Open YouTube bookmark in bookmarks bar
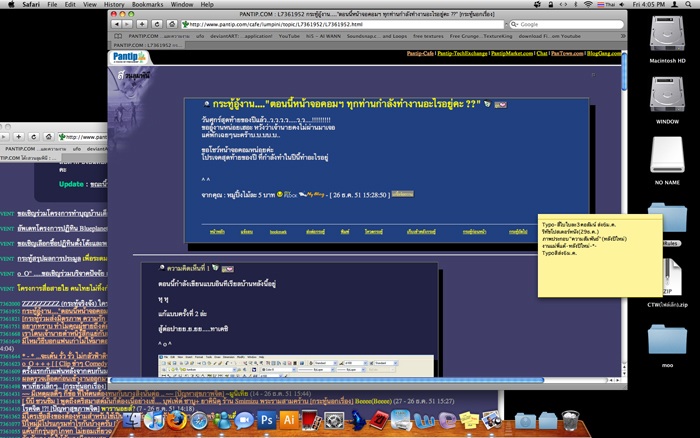This screenshot has height=438, width=700. tap(289, 36)
